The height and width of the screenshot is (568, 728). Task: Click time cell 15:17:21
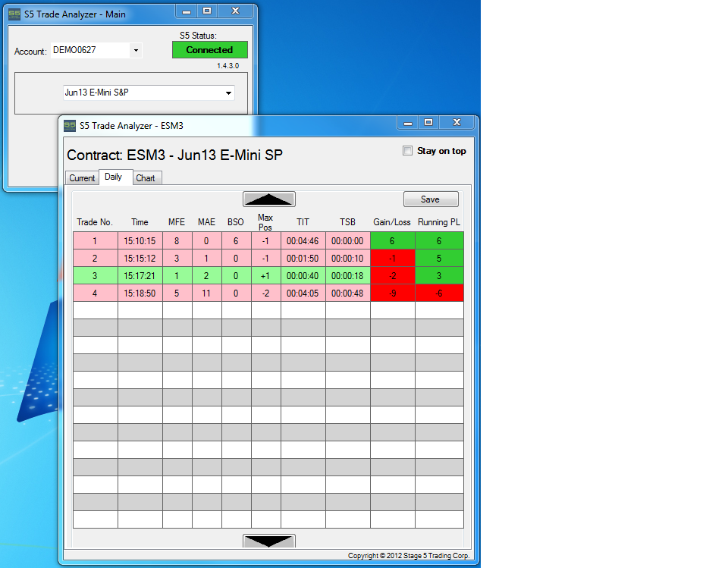pos(140,276)
